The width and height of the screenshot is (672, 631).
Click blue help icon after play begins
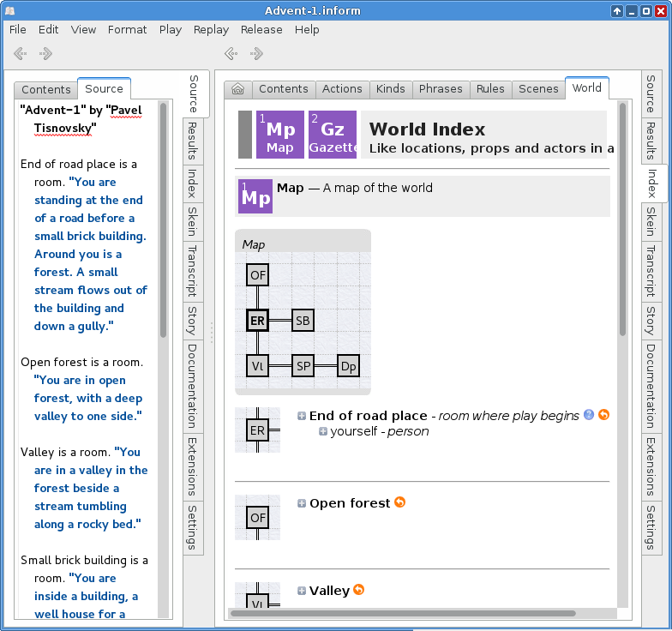[589, 415]
